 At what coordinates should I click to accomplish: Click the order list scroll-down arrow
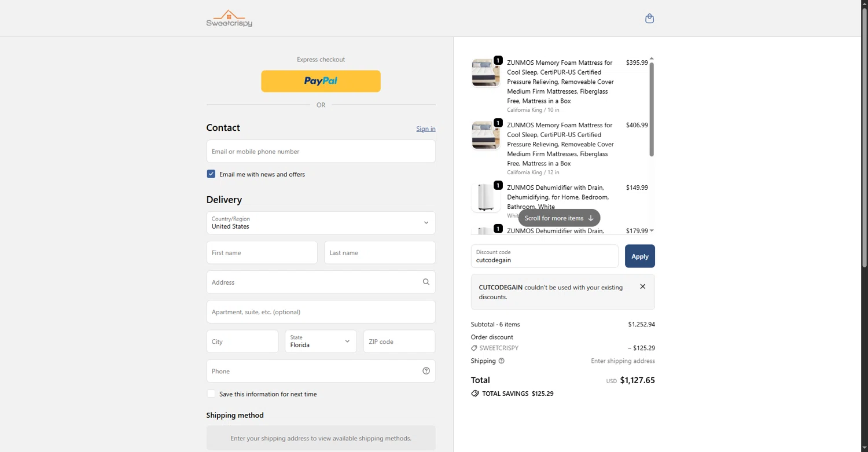(652, 231)
